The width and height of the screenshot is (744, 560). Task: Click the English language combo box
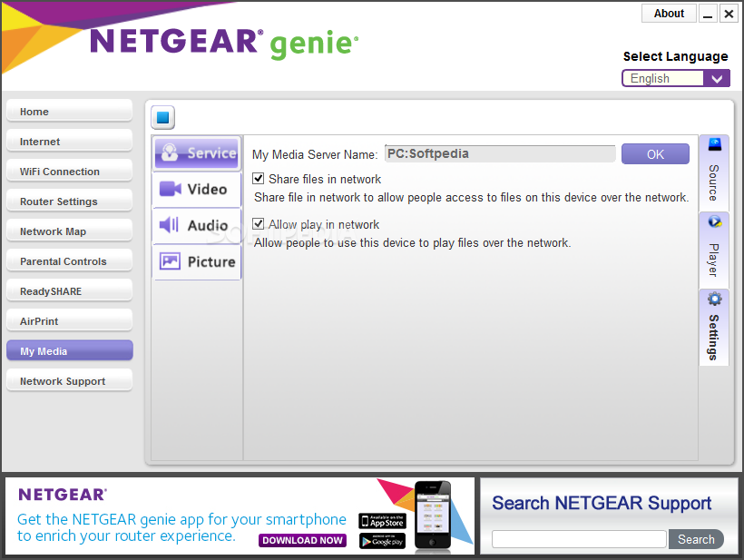pos(676,78)
